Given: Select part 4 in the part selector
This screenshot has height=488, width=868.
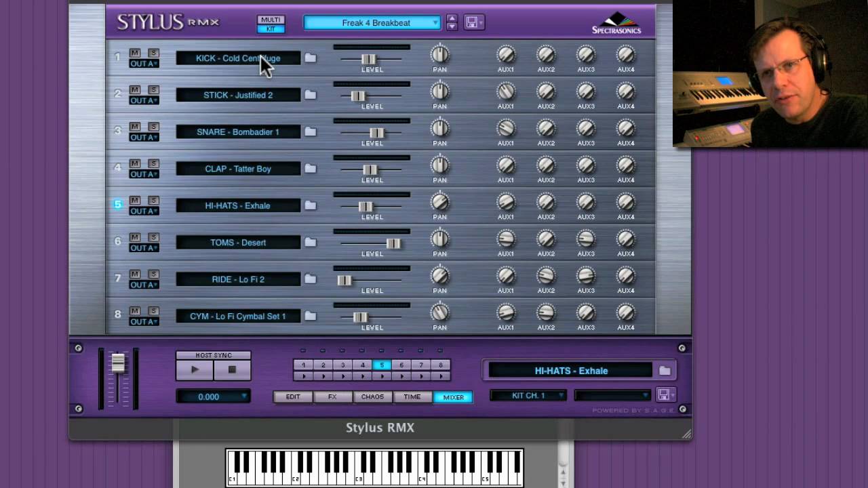Looking at the screenshot, I should click(x=362, y=365).
